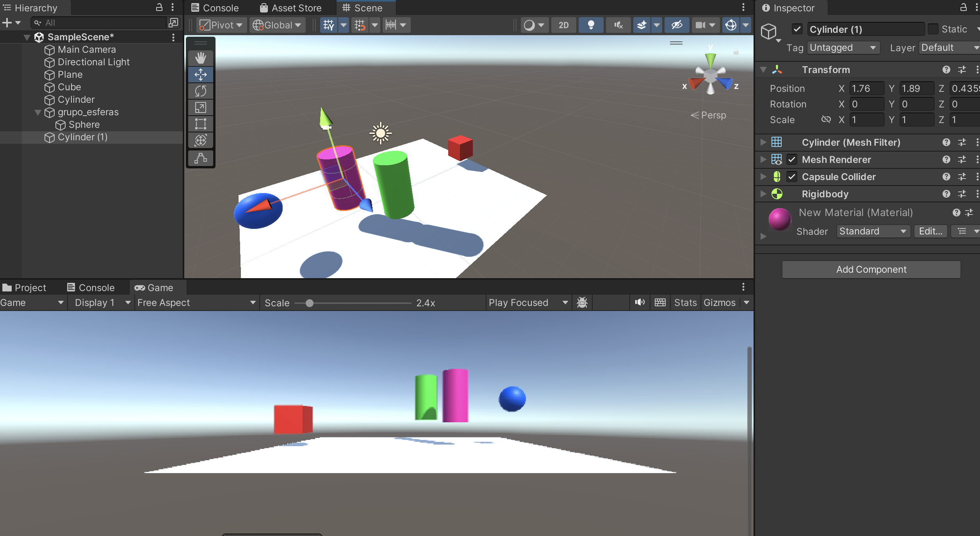Toggle the Static checkbox
Image resolution: width=980 pixels, height=536 pixels.
[x=933, y=29]
